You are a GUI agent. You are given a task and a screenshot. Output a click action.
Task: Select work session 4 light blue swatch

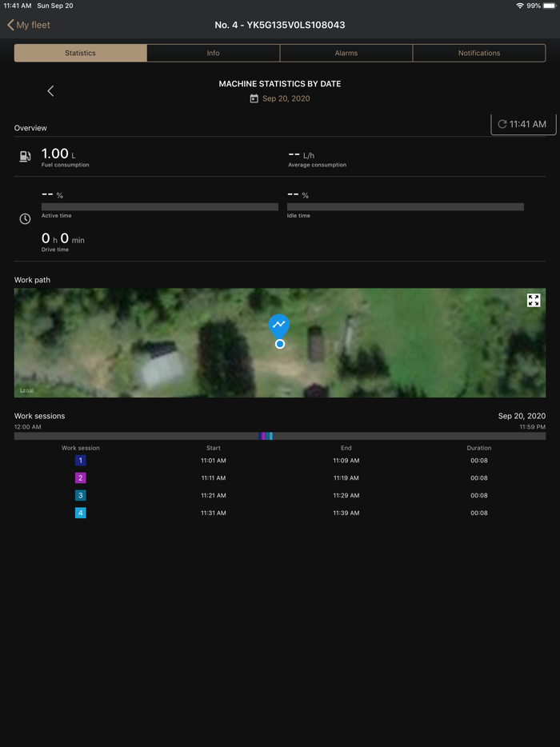[x=81, y=513]
